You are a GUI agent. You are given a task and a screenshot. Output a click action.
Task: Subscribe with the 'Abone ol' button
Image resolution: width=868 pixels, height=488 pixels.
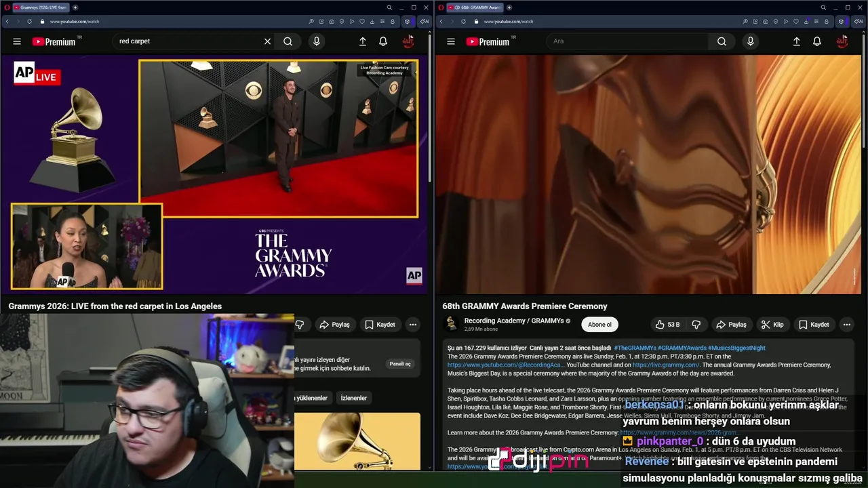pos(599,325)
